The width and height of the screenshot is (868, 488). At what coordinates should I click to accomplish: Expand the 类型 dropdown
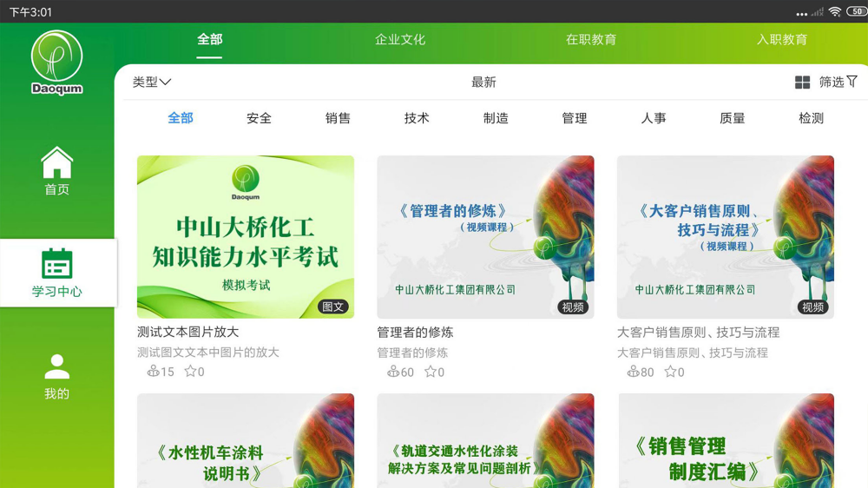(152, 82)
